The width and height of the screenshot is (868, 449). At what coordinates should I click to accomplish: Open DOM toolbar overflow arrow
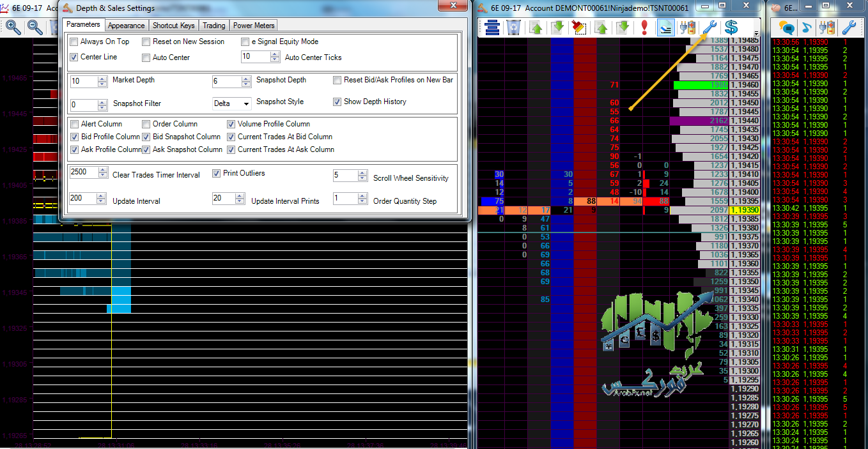tap(757, 34)
